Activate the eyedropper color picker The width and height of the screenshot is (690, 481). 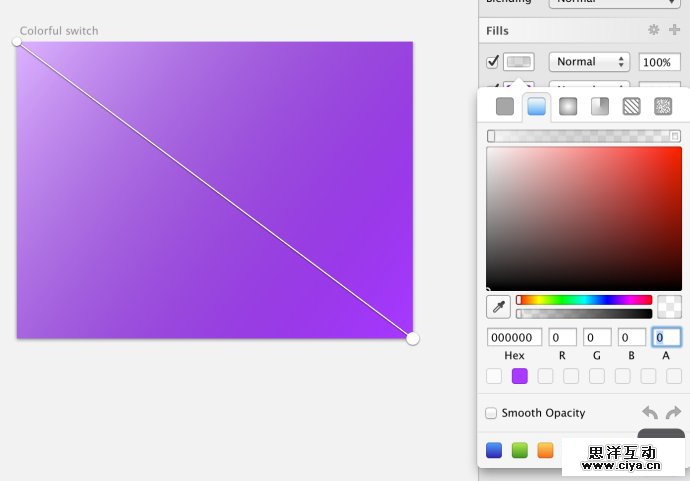[x=498, y=306]
